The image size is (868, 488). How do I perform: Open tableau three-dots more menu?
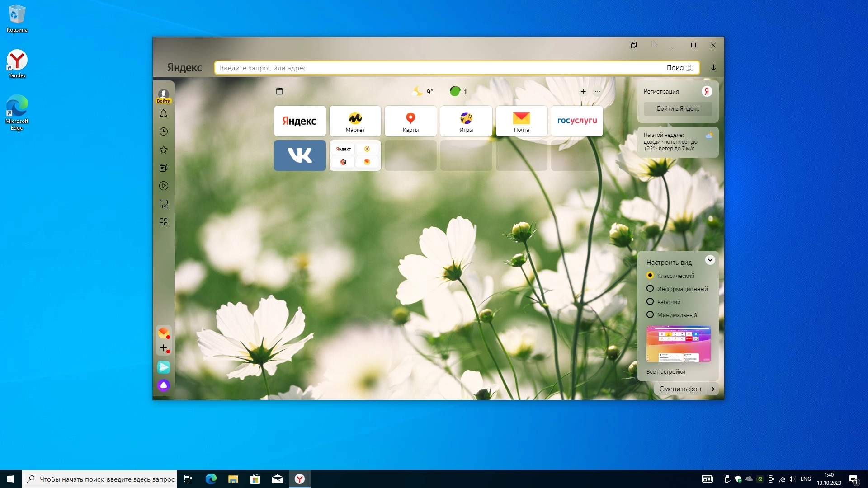tap(598, 92)
